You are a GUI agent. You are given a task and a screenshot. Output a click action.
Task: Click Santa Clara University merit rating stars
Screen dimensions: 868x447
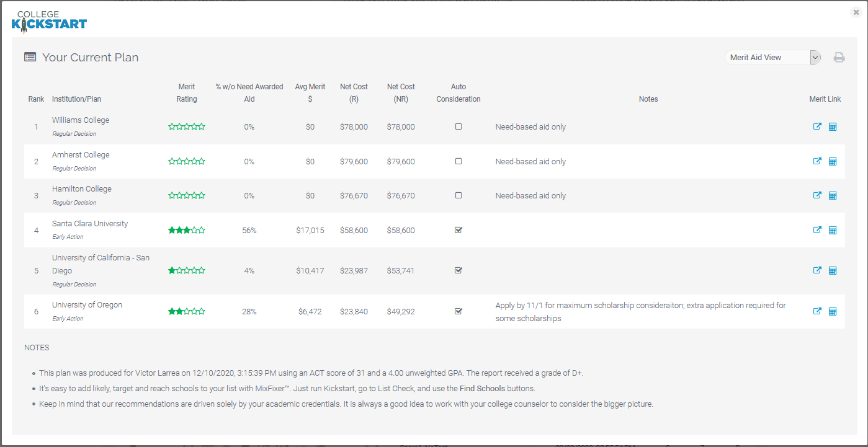(187, 230)
